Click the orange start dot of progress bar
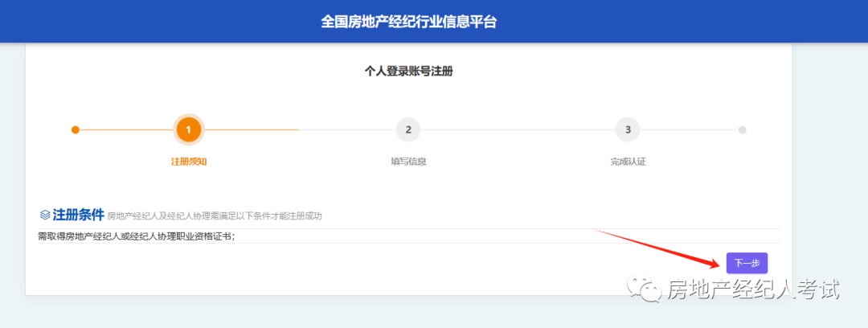868x328 pixels. [x=76, y=129]
